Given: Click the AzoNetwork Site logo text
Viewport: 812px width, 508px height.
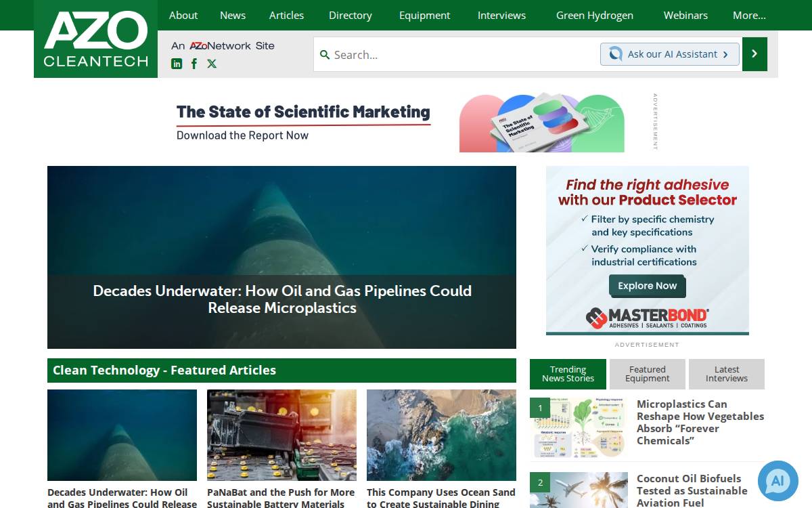Looking at the screenshot, I should tap(223, 45).
